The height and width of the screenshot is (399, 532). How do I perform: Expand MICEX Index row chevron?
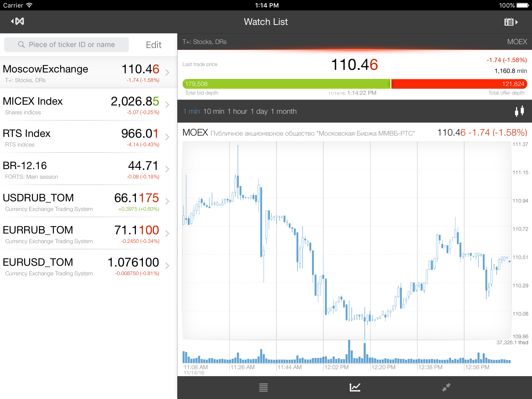167,105
